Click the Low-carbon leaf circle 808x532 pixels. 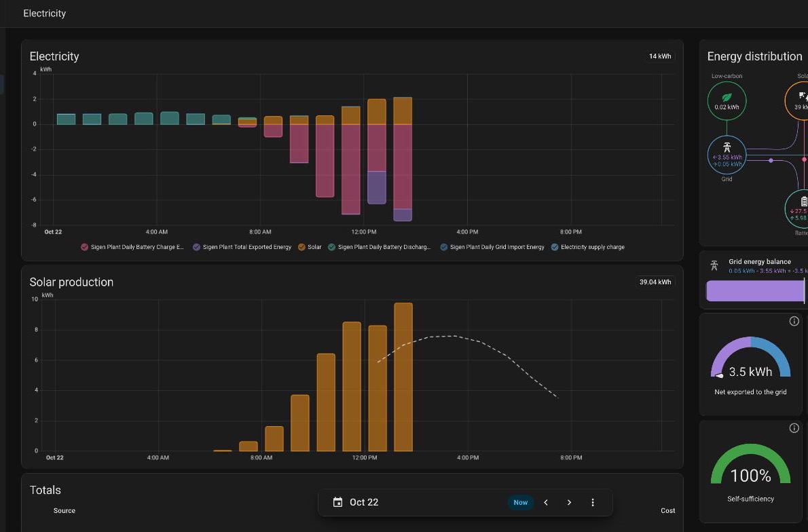(x=727, y=101)
